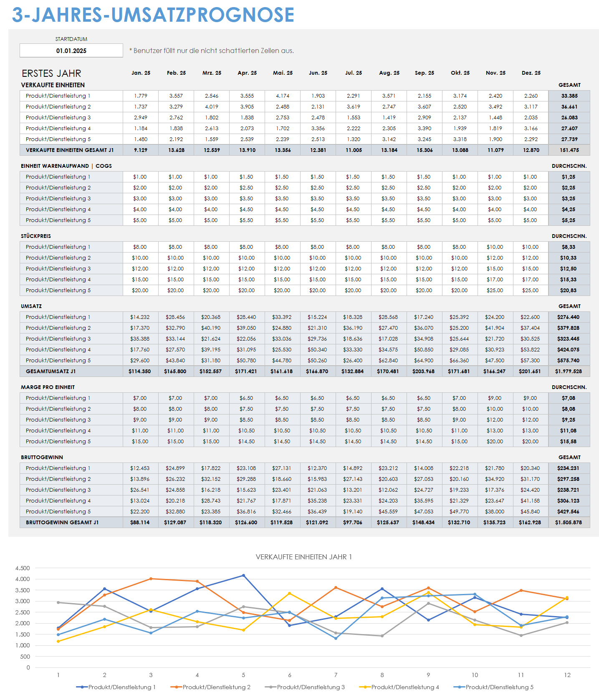This screenshot has height=700, width=599.
Task: Select units sold cell 4.174
Action: click(283, 96)
